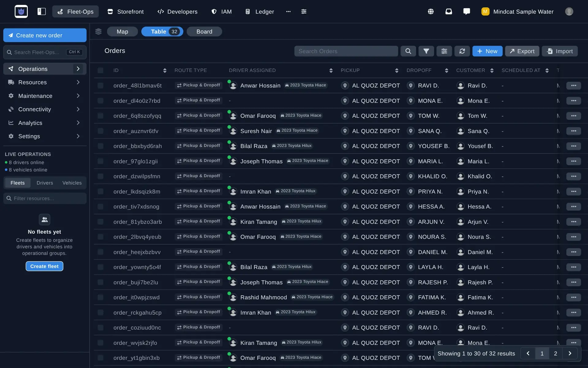
Task: Open the top bar sliders settings icon
Action: tap(304, 12)
